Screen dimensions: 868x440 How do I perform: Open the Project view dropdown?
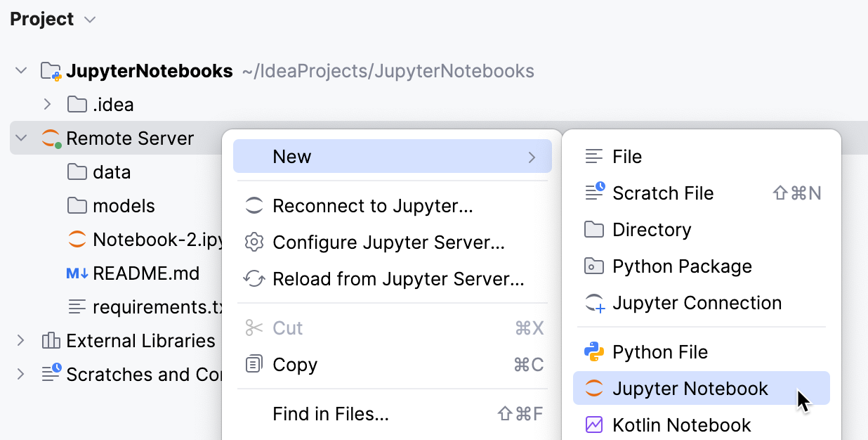[89, 19]
